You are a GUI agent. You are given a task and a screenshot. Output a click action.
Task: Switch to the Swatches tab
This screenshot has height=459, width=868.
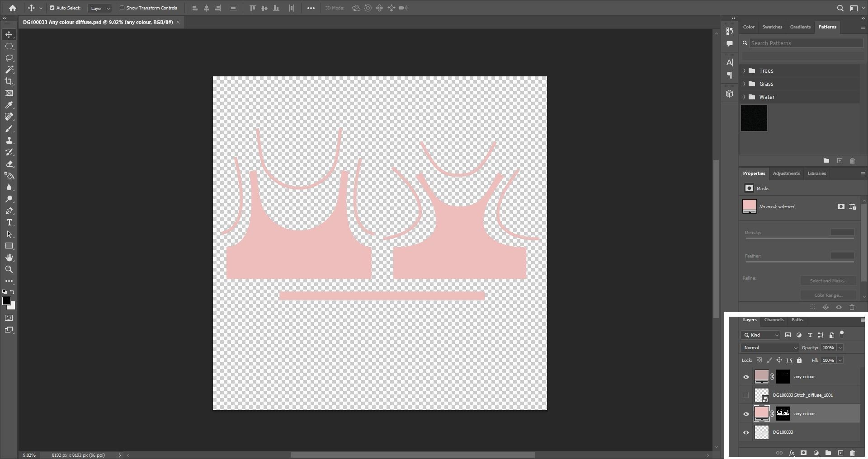click(x=772, y=27)
